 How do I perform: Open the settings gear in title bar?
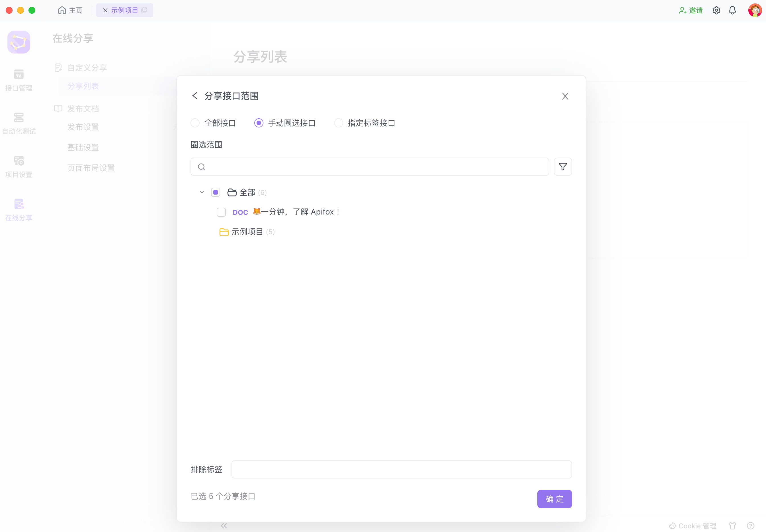coord(716,10)
